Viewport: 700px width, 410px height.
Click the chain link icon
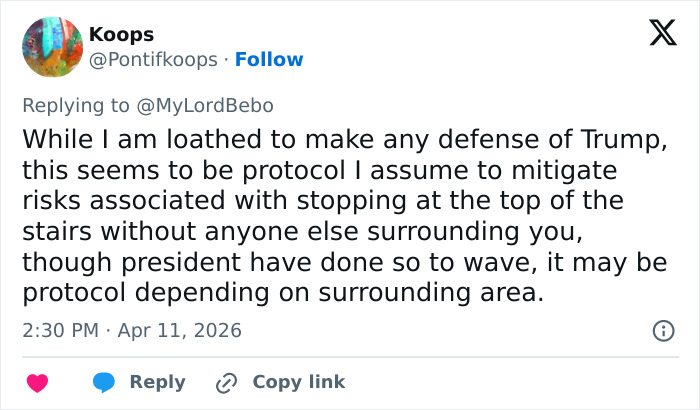(x=227, y=382)
